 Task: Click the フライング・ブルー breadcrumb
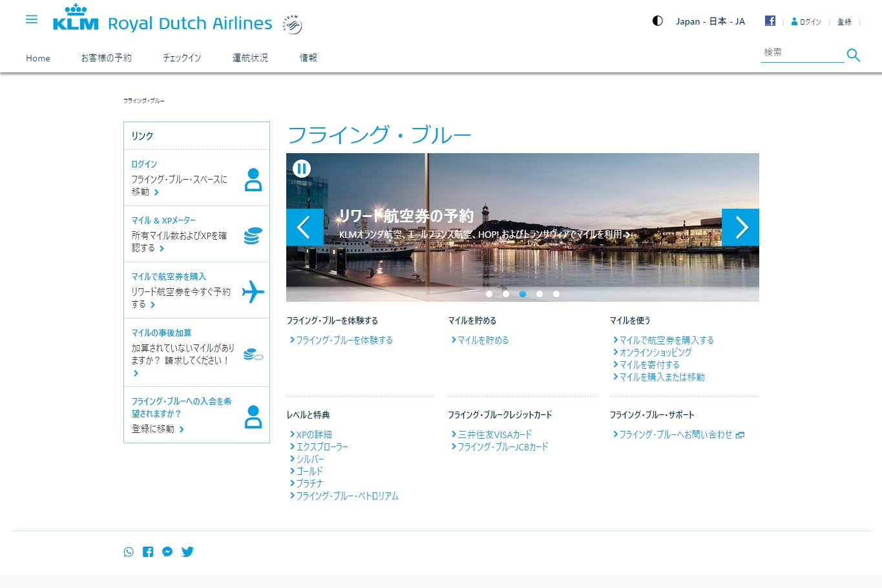(143, 101)
